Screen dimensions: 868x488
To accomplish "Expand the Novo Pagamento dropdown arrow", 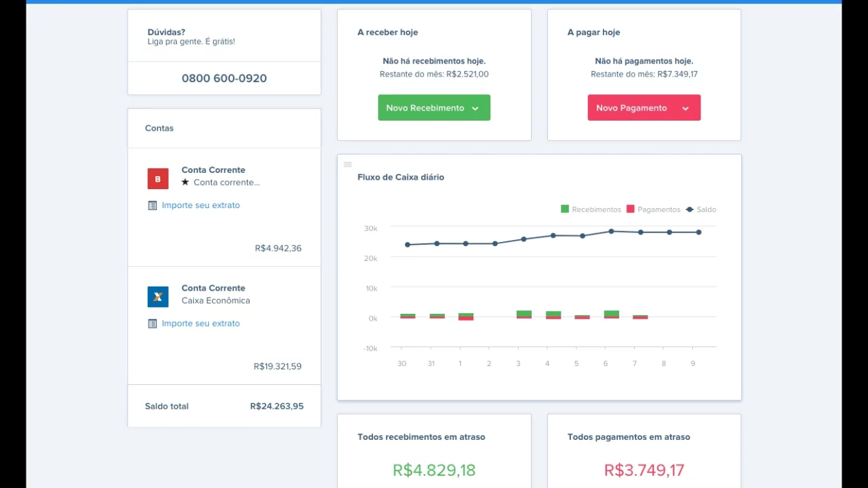I will [686, 108].
